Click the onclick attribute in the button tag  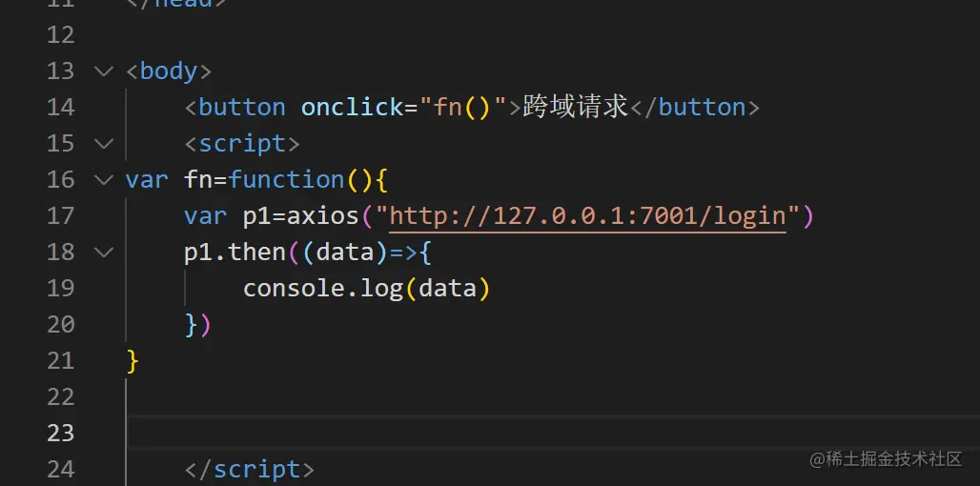pyautogui.click(x=352, y=107)
